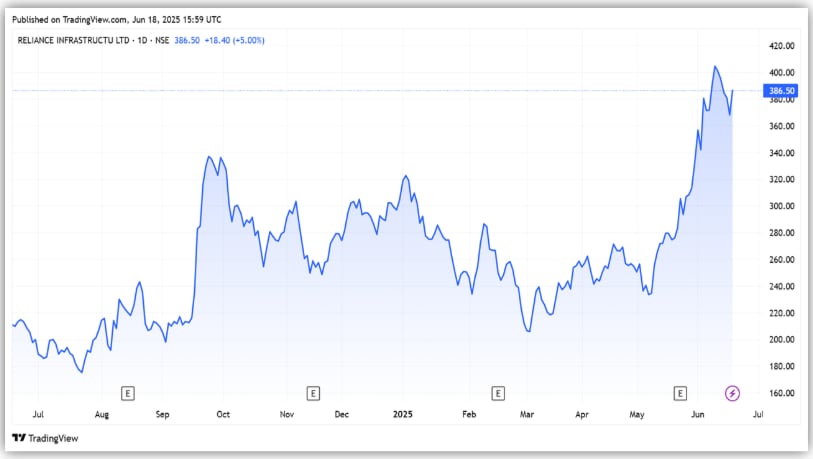Click the Jun time axis label
813x459 pixels.
[698, 414]
